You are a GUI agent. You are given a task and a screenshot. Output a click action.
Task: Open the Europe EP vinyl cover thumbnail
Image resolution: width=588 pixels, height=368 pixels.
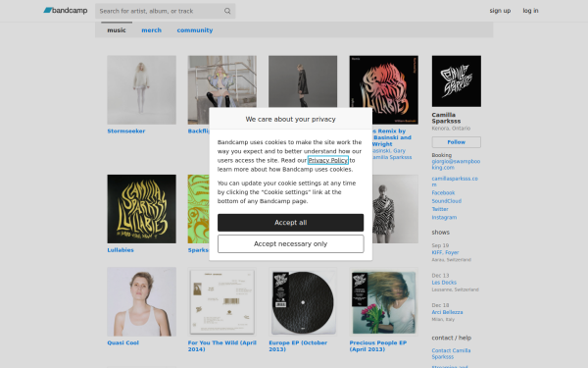(x=303, y=301)
